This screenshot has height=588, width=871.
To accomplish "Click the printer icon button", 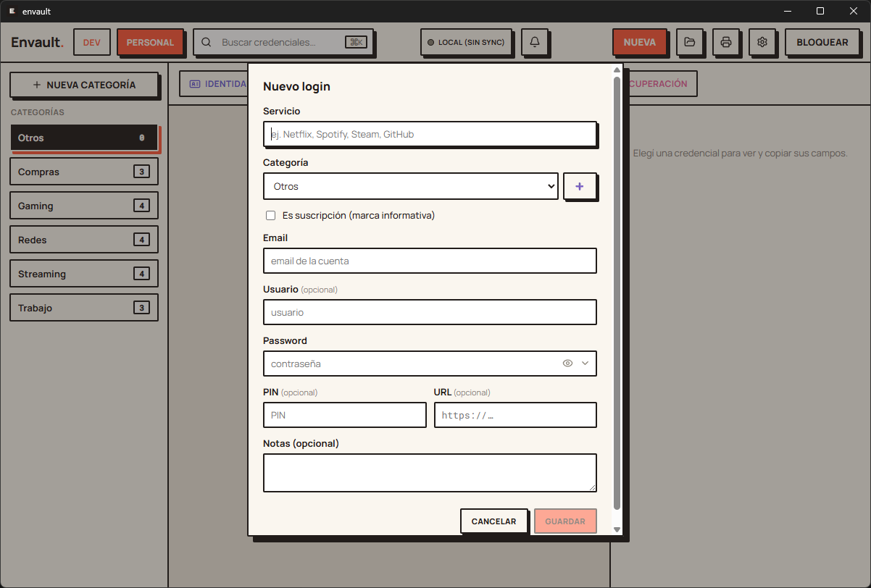I will [726, 42].
